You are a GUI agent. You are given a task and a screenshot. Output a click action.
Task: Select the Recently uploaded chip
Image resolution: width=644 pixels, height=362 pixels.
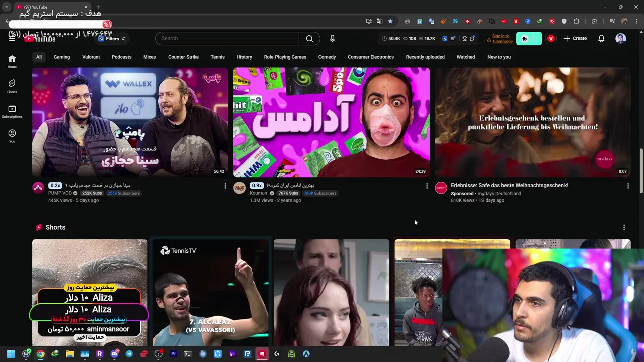425,57
